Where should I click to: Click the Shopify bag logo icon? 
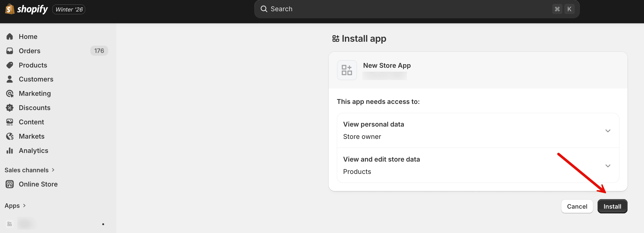(x=10, y=9)
